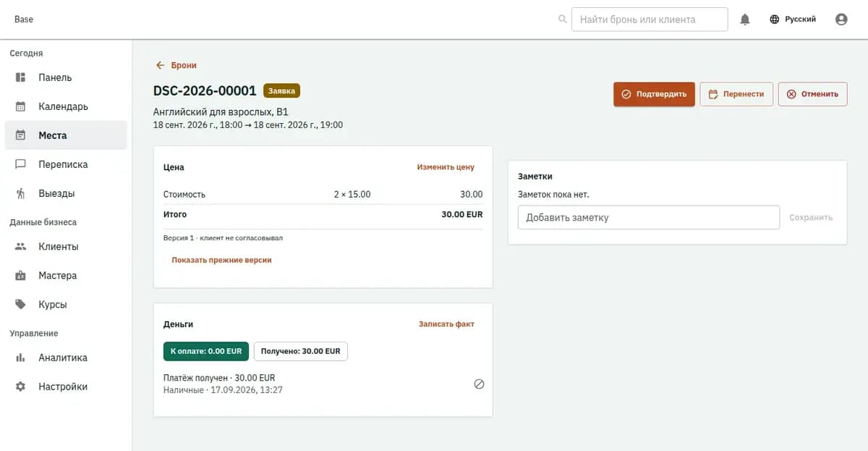This screenshot has height=451, width=868.
Task: Click the notifications bell icon
Action: click(745, 20)
